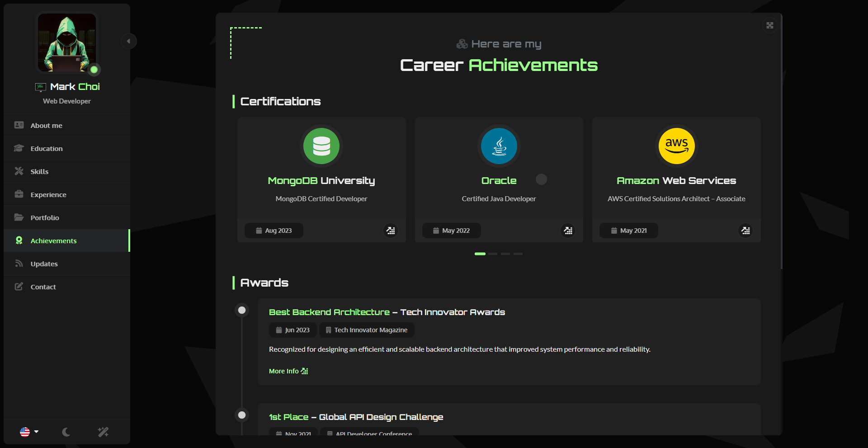Click the award description starting "Recognized for designing"
Screen dimensions: 868x448
point(460,349)
